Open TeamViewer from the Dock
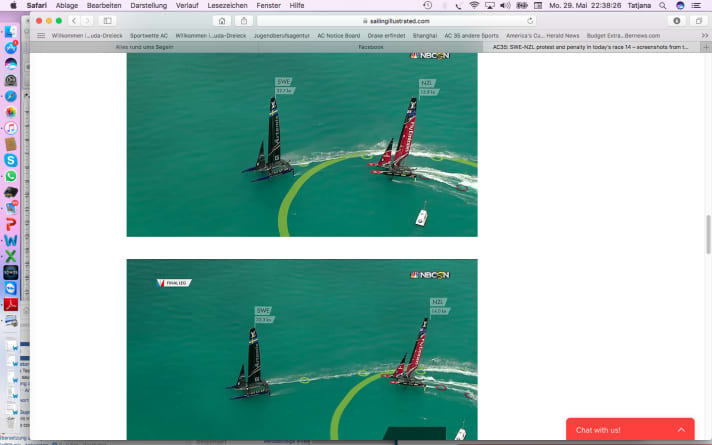 pyautogui.click(x=10, y=288)
